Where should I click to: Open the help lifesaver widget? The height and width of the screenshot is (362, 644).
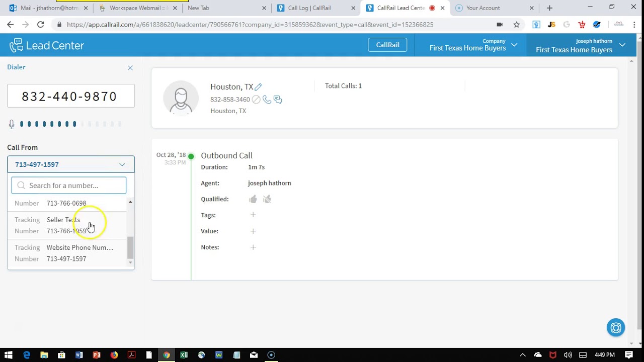(616, 328)
